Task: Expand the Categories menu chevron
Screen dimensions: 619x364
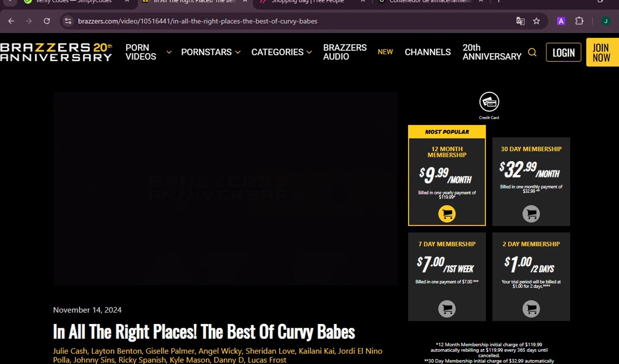Action: 309,52
